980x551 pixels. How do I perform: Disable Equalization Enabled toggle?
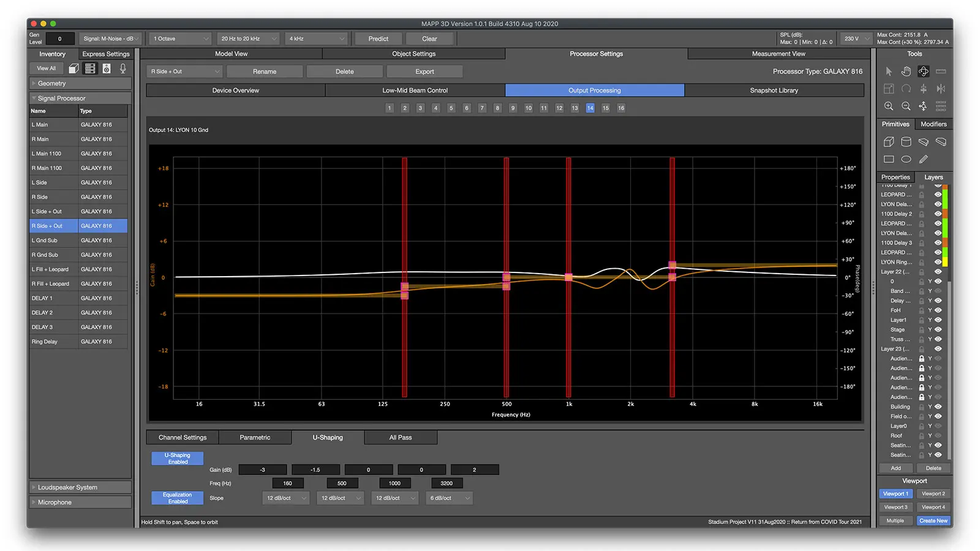(x=177, y=498)
